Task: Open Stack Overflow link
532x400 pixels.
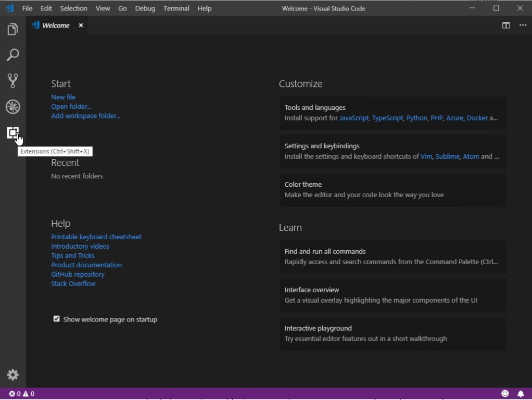Action: tap(73, 283)
